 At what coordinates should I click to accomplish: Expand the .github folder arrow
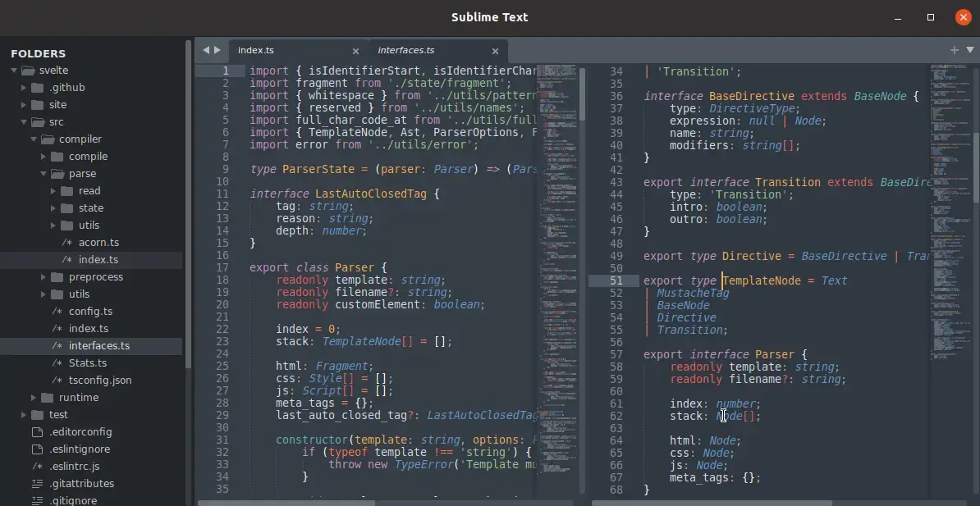pyautogui.click(x=24, y=88)
